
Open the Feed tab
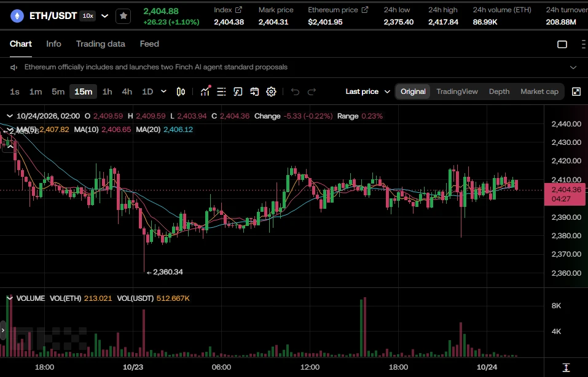(x=149, y=44)
